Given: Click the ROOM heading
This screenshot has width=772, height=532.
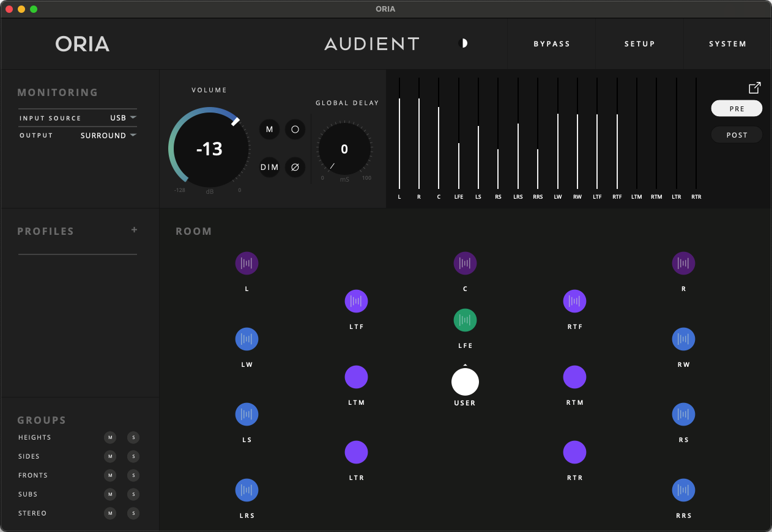Looking at the screenshot, I should click(194, 231).
